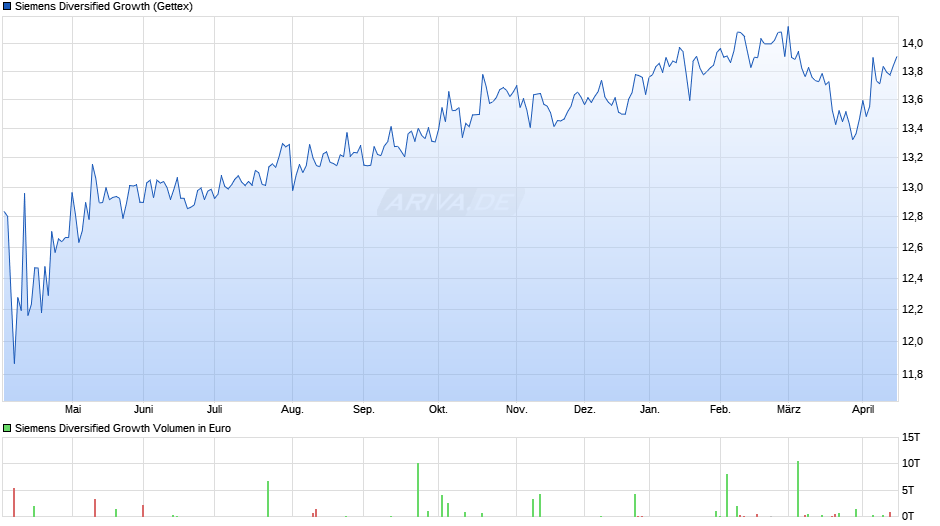
Task: Click the 12,6 price axis value
Action: tap(912, 247)
